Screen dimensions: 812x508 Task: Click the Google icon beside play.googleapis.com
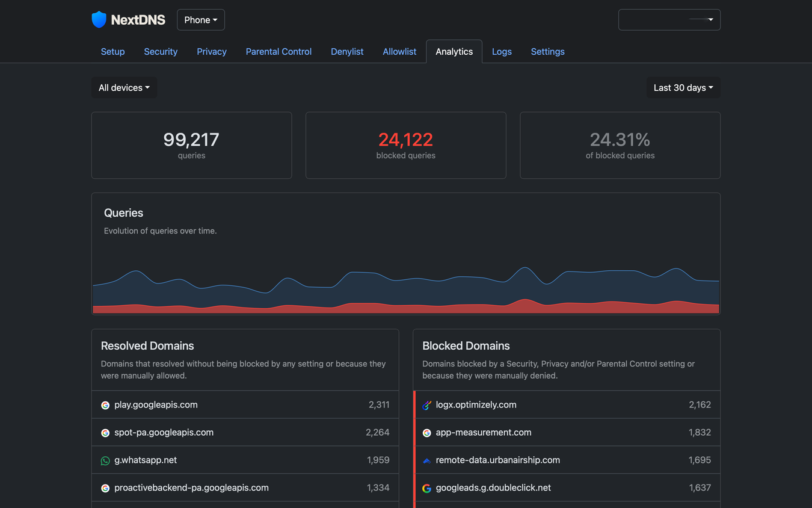click(105, 405)
